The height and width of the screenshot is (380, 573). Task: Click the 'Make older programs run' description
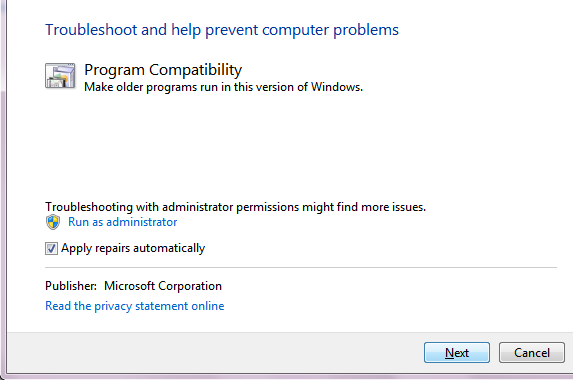tap(223, 87)
